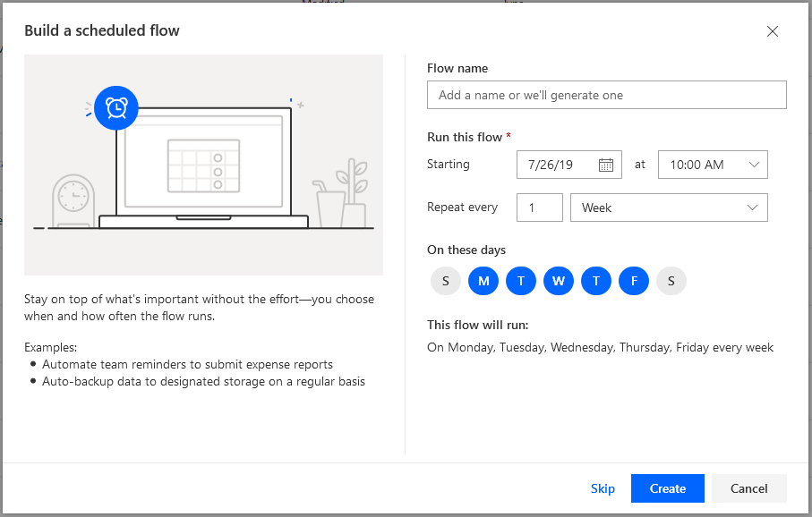
Task: Dismiss the dialog with the X
Action: click(x=773, y=30)
